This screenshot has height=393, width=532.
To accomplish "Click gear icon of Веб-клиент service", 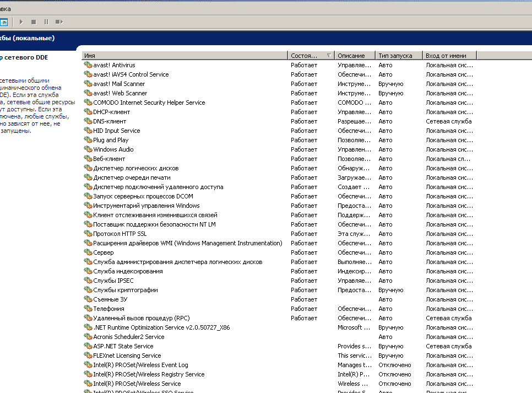I will (x=88, y=158).
